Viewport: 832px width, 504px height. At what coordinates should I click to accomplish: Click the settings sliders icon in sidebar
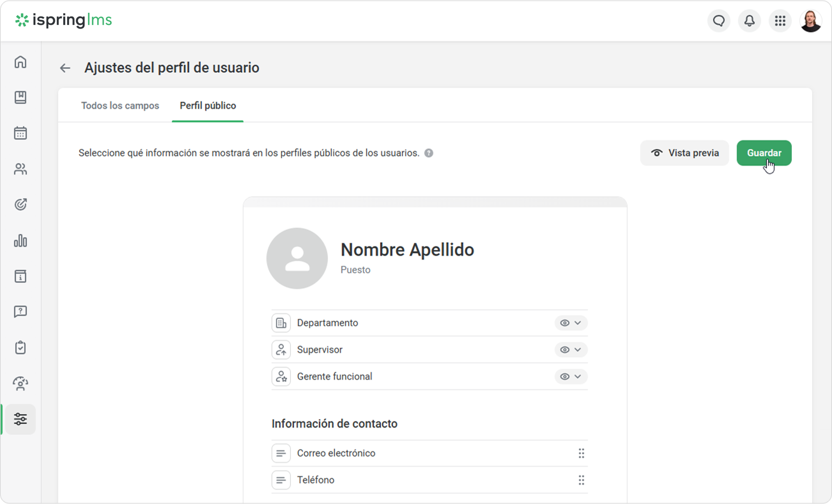pyautogui.click(x=20, y=419)
